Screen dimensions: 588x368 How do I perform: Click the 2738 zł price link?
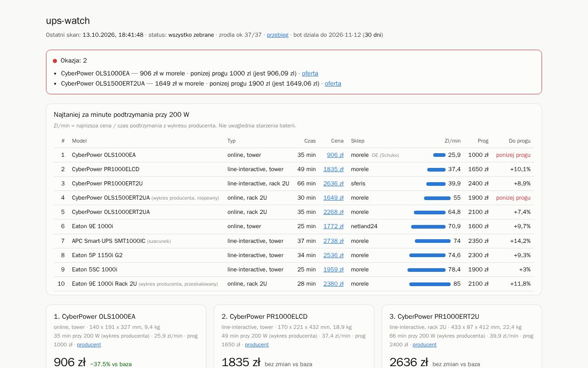[333, 241]
